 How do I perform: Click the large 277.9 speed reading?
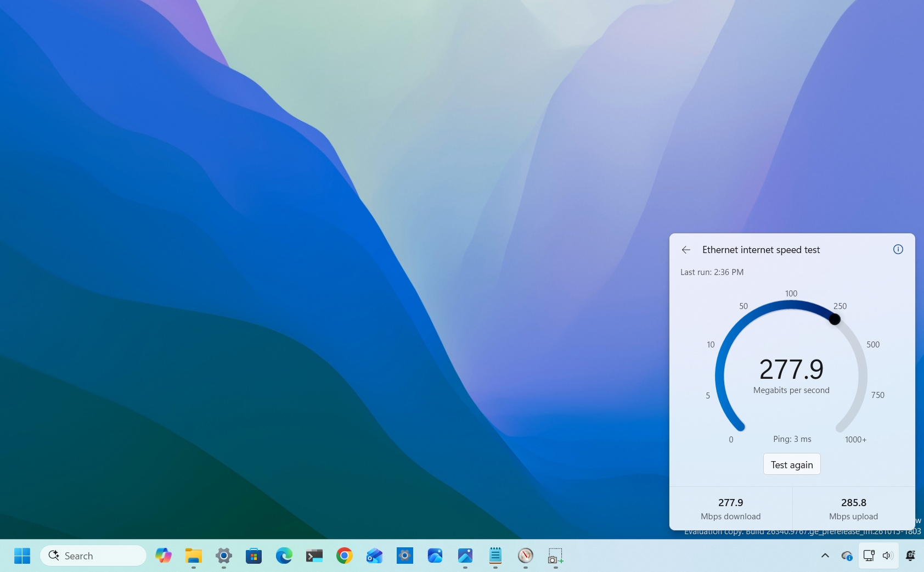tap(791, 369)
